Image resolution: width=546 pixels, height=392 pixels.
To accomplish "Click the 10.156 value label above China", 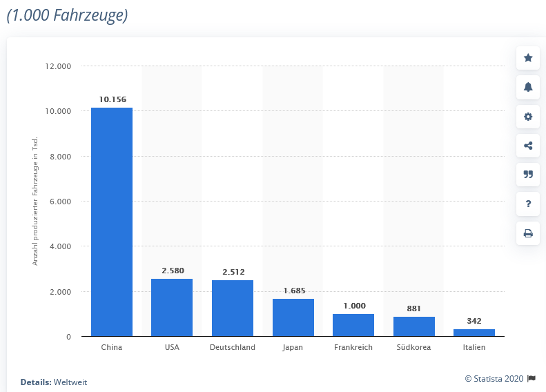I will [x=113, y=99].
